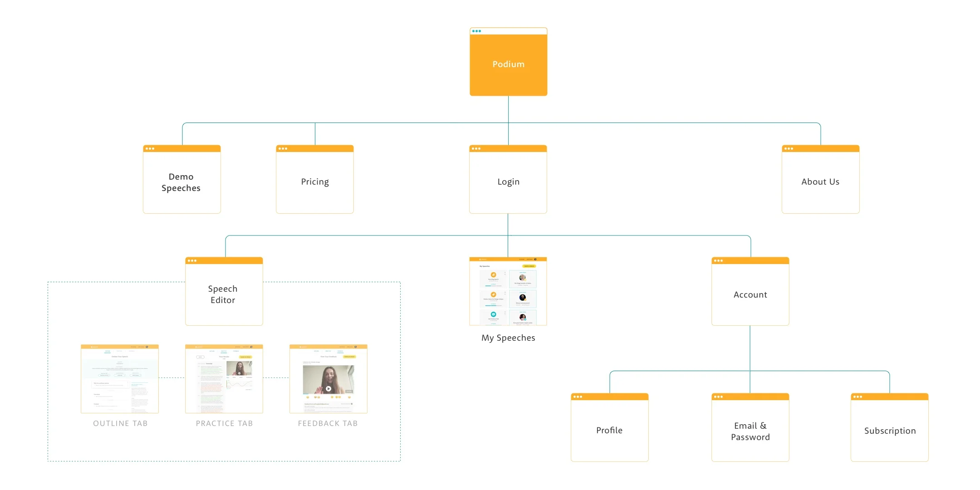Viewport: 980px width, 490px height.
Task: Open the Demo Speeches page box
Action: pyautogui.click(x=181, y=179)
